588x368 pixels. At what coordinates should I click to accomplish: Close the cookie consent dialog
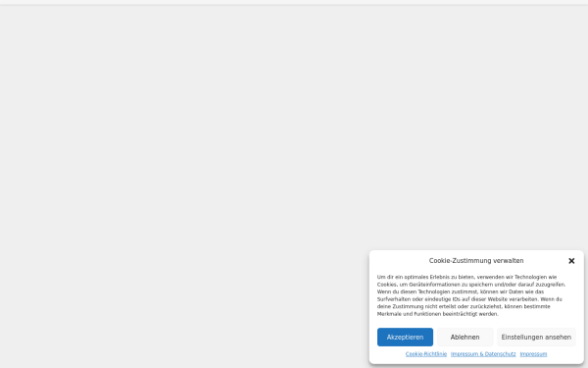(x=571, y=261)
